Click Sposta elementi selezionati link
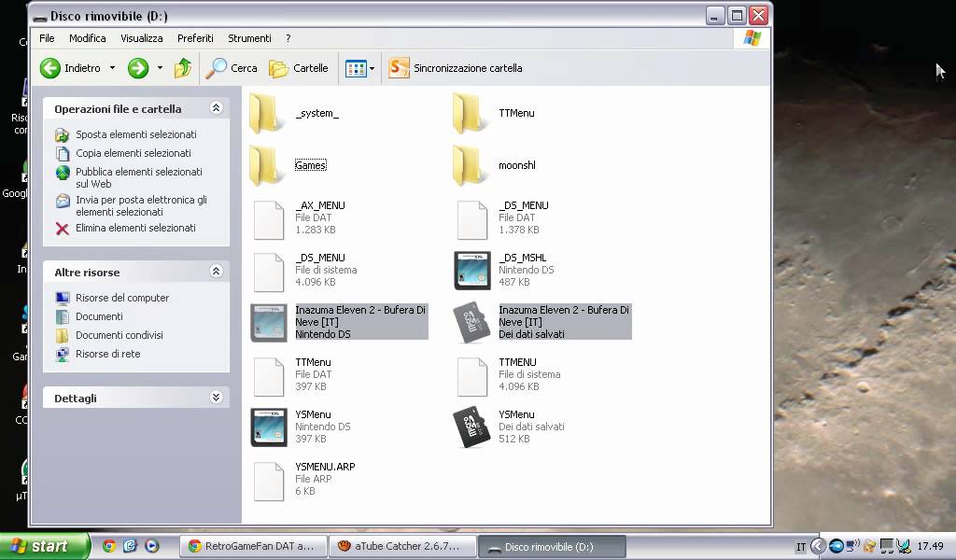Screen dimensions: 956x560 (x=136, y=134)
